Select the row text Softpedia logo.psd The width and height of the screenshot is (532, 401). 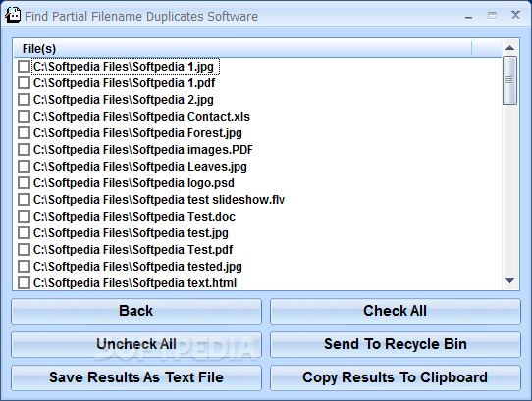pos(134,183)
